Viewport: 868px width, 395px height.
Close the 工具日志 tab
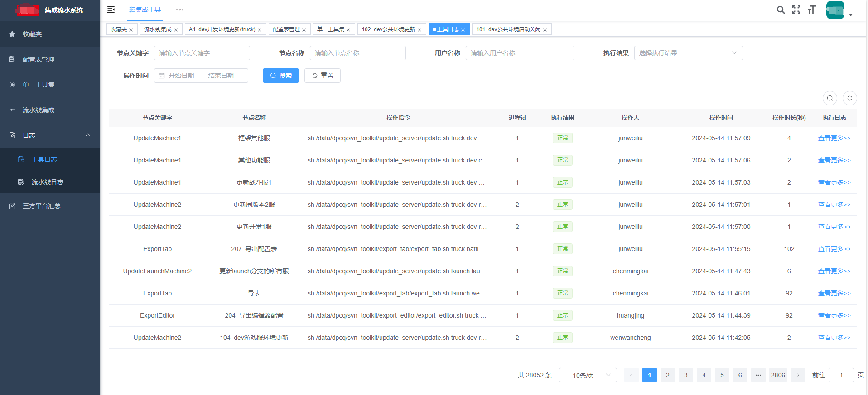[x=463, y=30]
